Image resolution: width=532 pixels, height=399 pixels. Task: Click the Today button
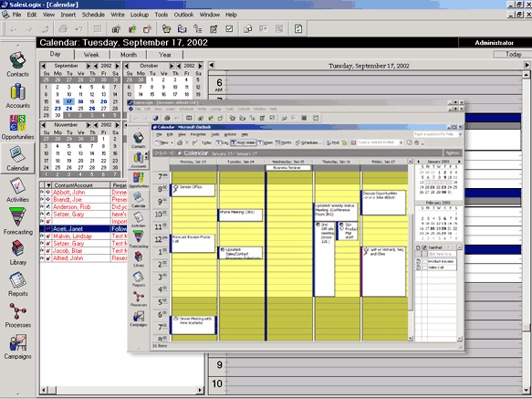pos(513,55)
